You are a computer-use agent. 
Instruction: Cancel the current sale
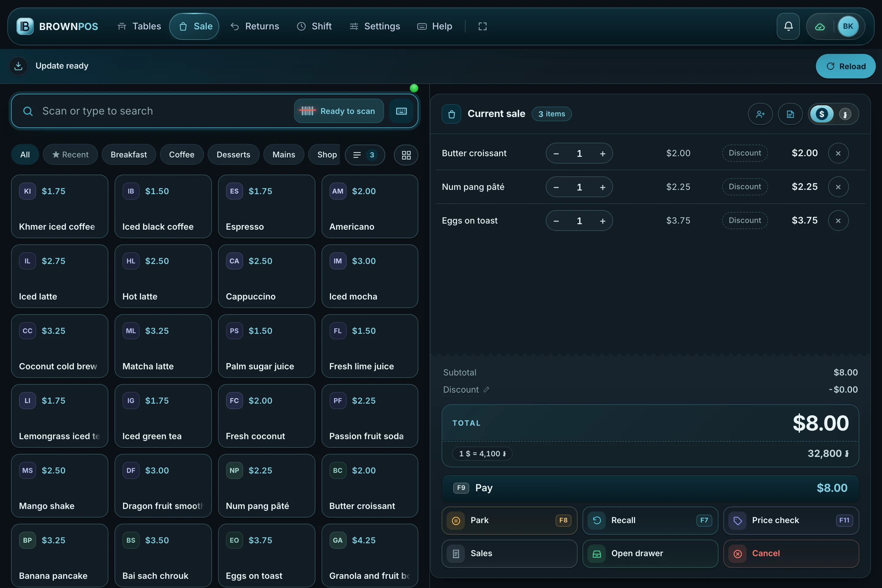click(x=791, y=553)
